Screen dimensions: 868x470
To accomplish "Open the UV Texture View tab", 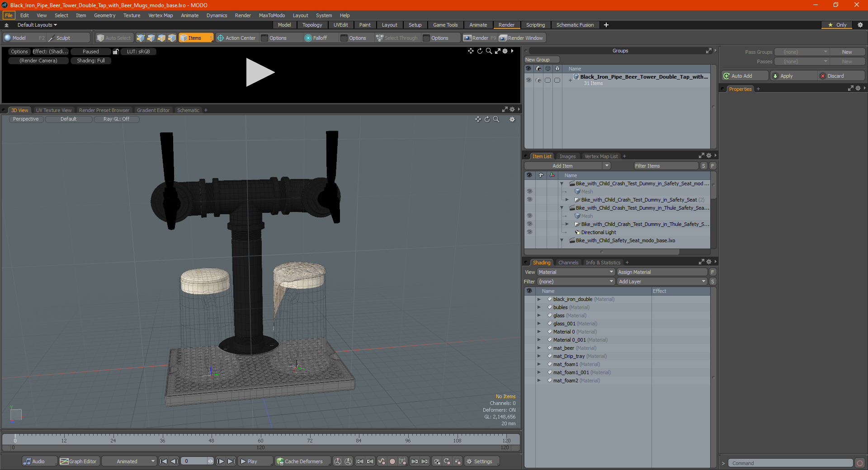I will pos(54,110).
